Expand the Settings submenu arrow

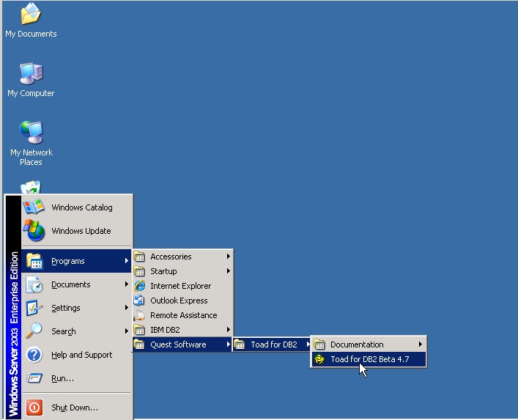tap(126, 308)
